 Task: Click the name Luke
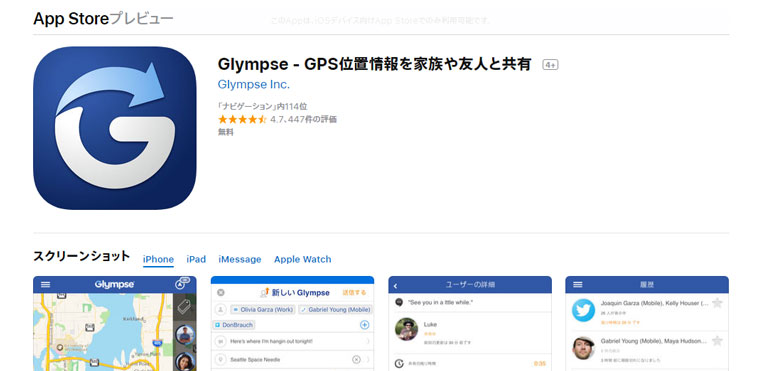[x=430, y=324]
